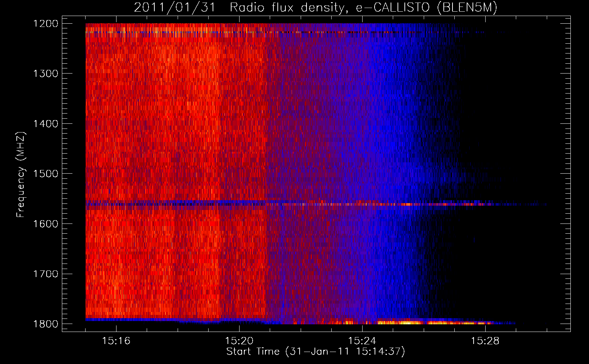Click the 1700 frequency tick label
The image size is (589, 364).
pyautogui.click(x=46, y=274)
